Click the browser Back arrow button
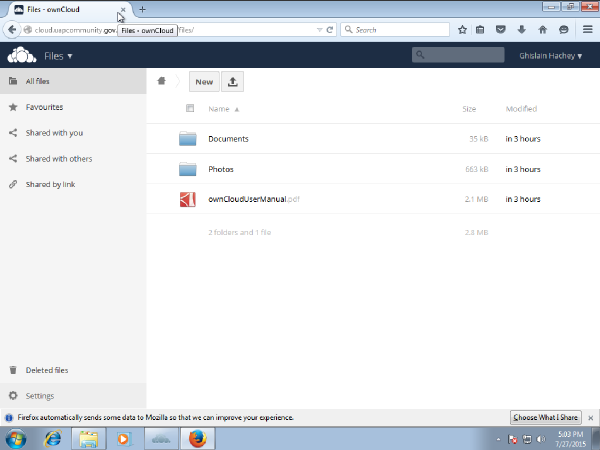 click(x=12, y=29)
